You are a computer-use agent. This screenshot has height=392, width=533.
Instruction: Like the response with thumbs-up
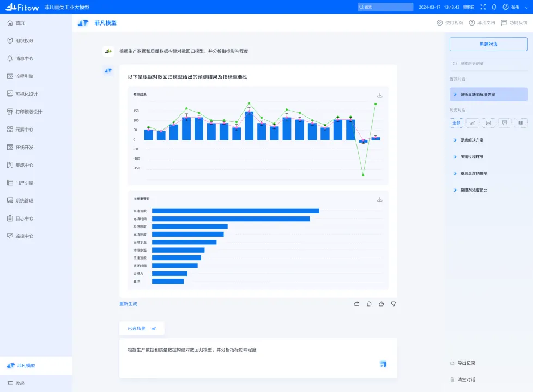click(381, 304)
